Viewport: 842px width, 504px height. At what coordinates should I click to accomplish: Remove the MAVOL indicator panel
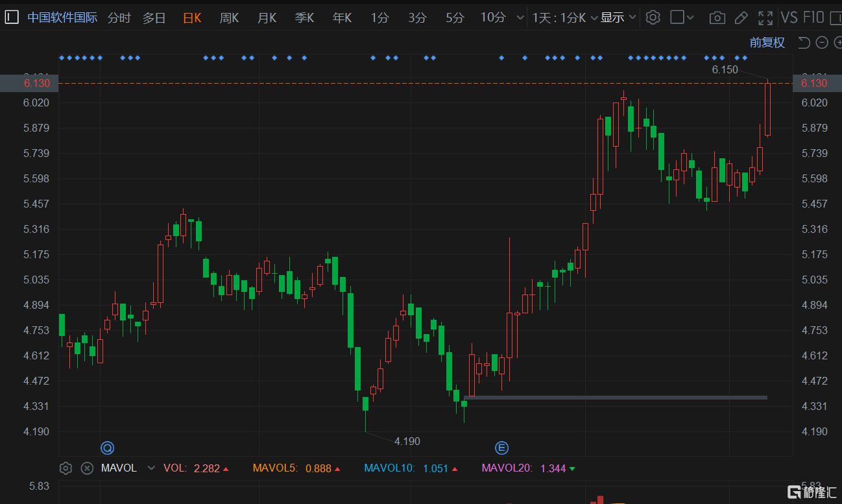coord(87,468)
